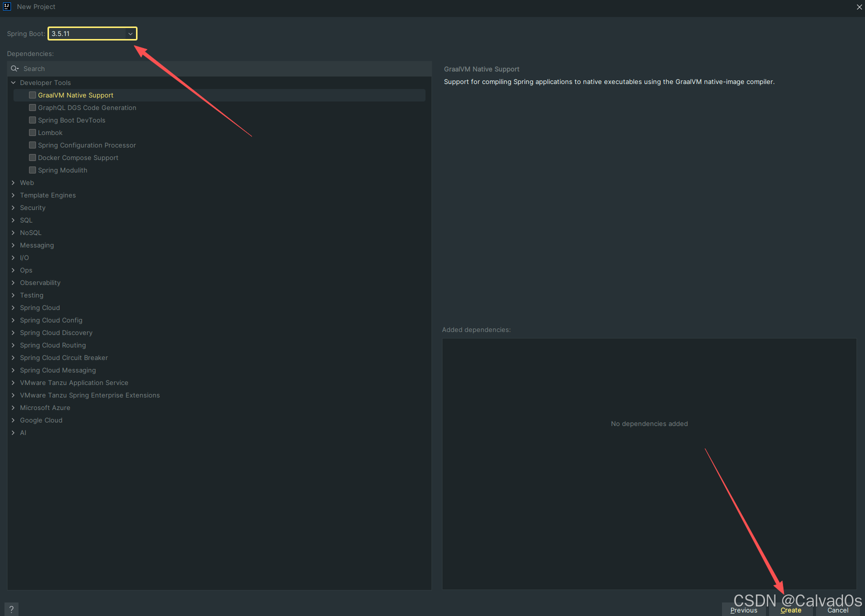865x616 pixels.
Task: Expand VMware Tanzu Spring Enterprise Extensions
Action: (x=13, y=395)
